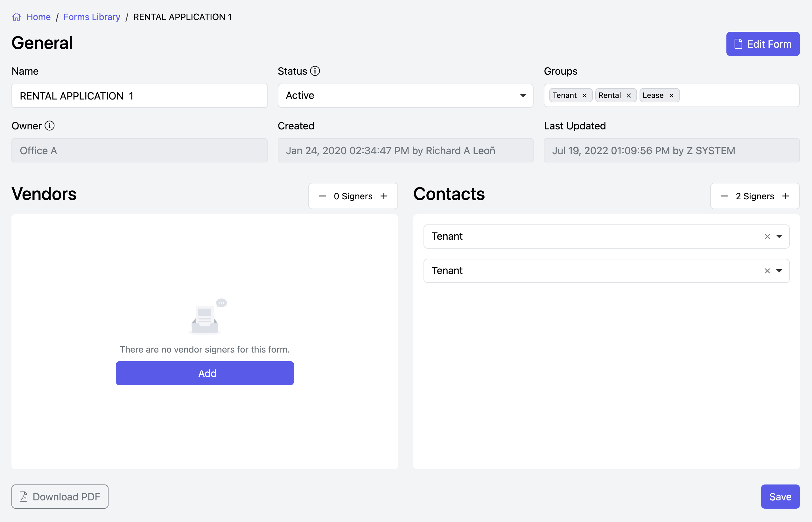
Task: Remove the Lease group tag
Action: click(671, 96)
